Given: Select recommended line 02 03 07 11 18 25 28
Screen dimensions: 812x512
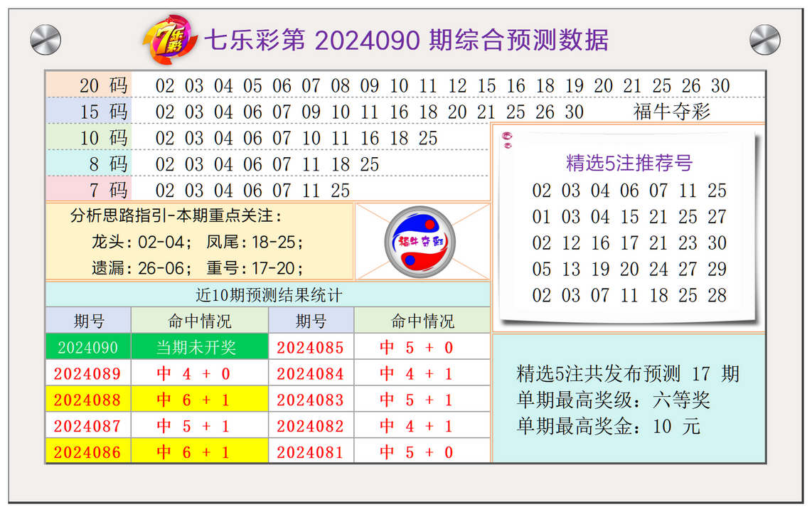Looking at the screenshot, I should 629,295.
